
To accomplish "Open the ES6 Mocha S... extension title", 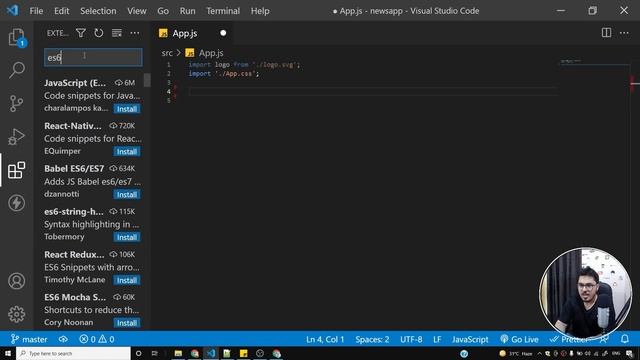I will click(75, 297).
